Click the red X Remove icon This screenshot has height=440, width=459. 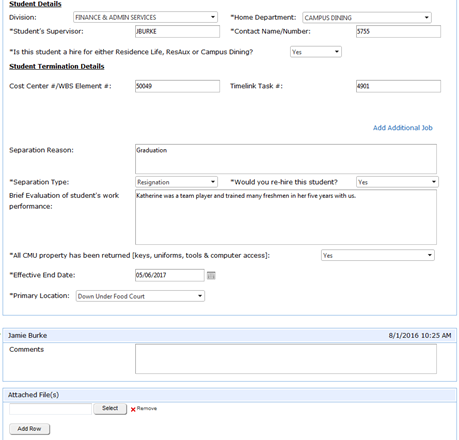133,409
